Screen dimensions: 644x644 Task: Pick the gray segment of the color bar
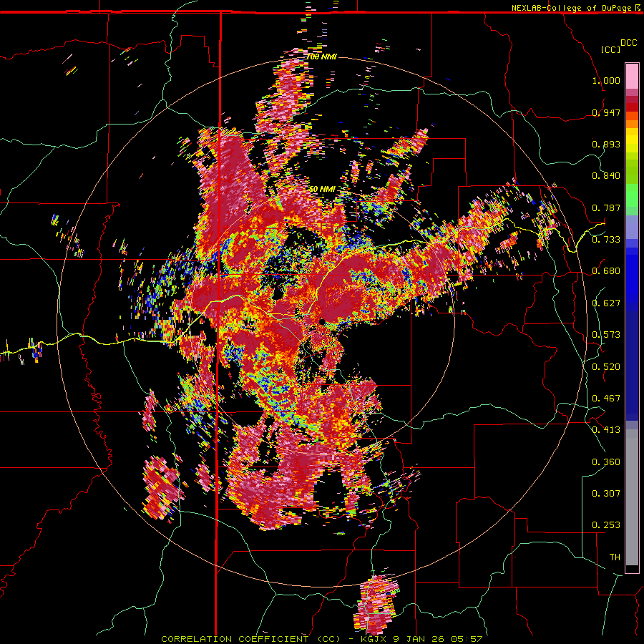(632, 497)
